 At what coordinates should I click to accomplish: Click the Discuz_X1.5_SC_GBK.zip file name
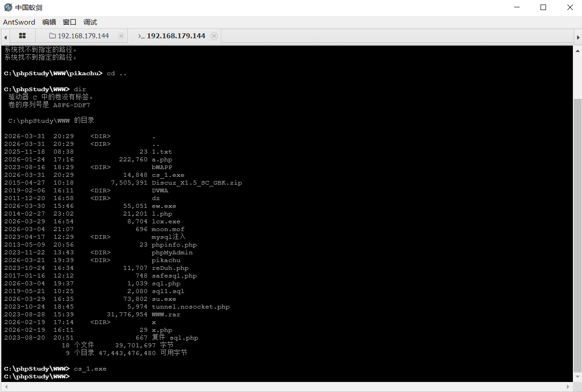(197, 183)
